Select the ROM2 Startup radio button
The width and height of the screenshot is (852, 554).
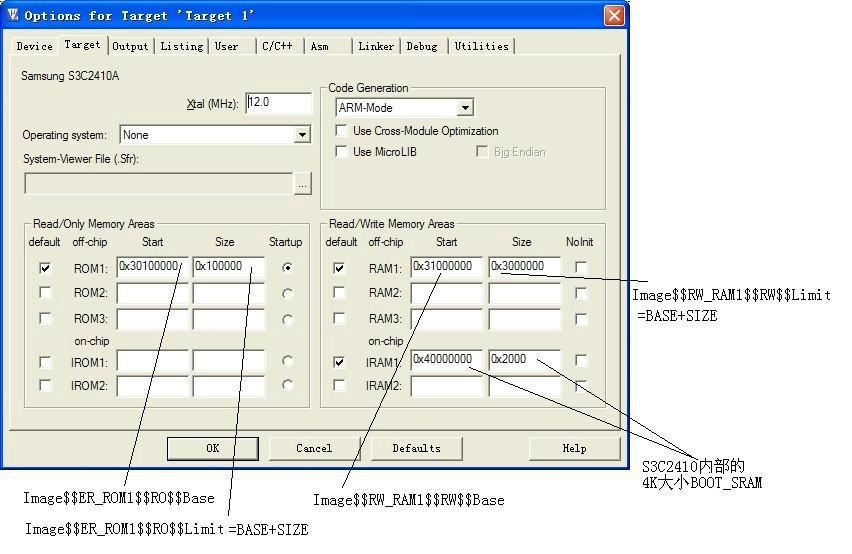287,294
